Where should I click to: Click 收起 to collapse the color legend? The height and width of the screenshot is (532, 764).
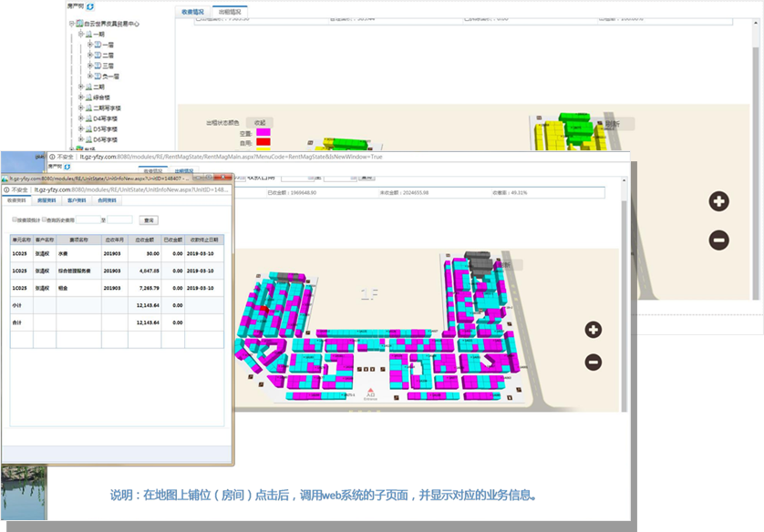click(x=259, y=122)
